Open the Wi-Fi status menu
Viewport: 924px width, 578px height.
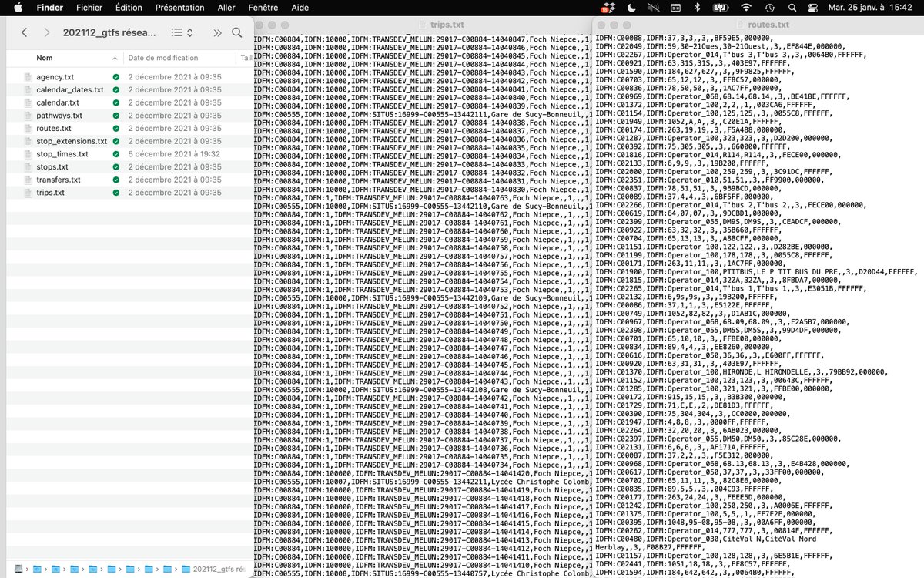click(x=745, y=7)
